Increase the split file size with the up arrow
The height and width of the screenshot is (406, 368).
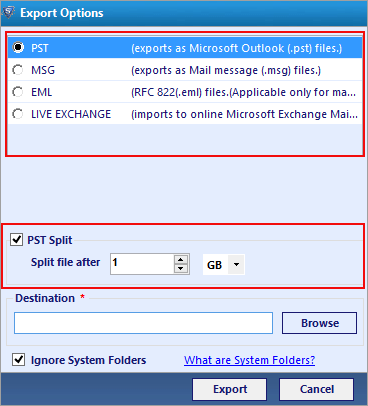[x=181, y=260]
